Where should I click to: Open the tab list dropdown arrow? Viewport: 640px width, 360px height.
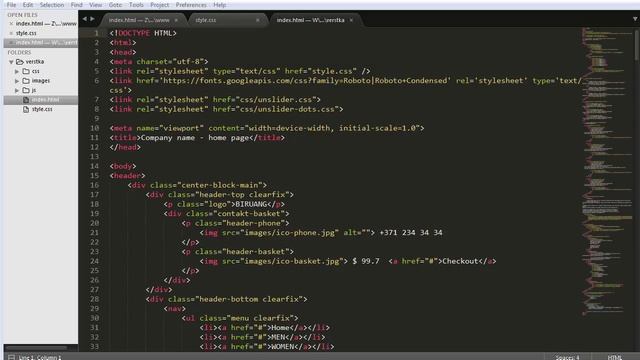click(x=635, y=19)
